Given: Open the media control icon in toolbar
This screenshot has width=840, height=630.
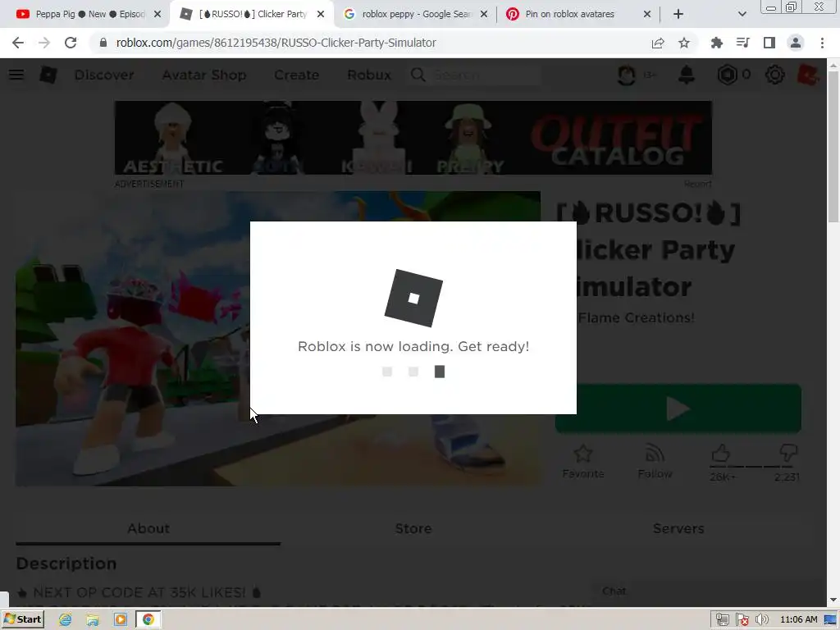Looking at the screenshot, I should [742, 43].
